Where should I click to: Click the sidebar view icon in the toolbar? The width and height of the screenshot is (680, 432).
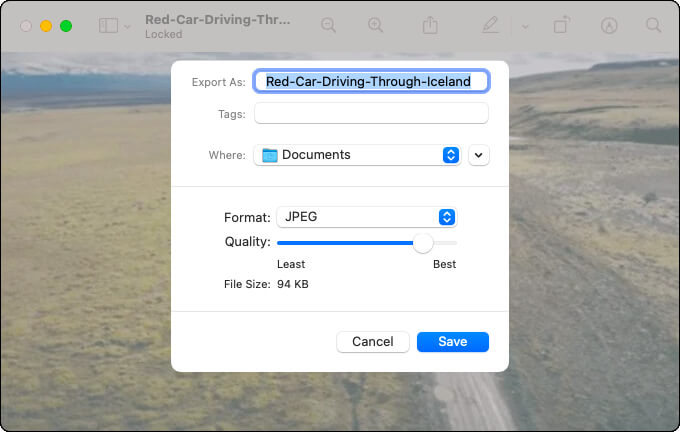(108, 26)
